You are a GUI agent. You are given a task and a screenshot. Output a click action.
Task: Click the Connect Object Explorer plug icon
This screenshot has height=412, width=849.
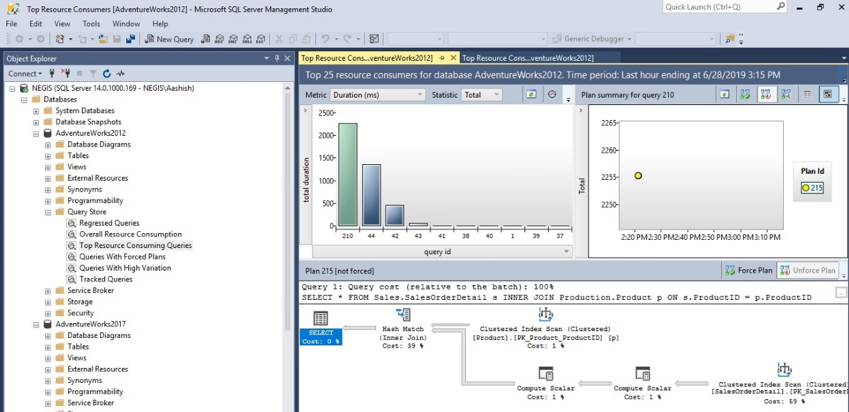[x=53, y=73]
